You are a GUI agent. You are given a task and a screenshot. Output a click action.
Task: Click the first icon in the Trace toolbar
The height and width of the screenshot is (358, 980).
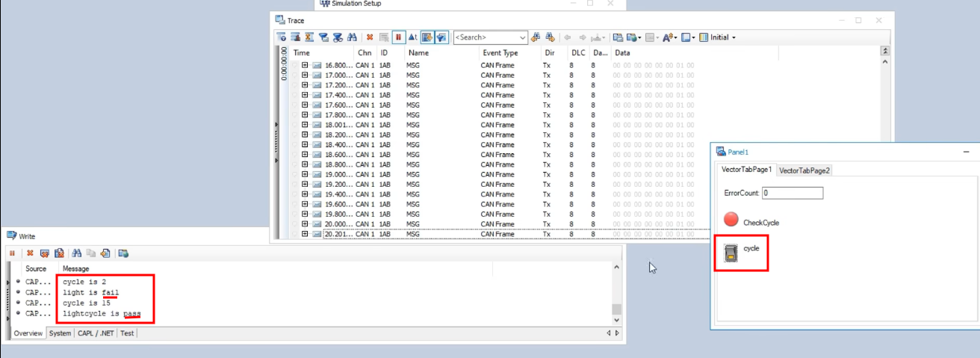click(281, 37)
